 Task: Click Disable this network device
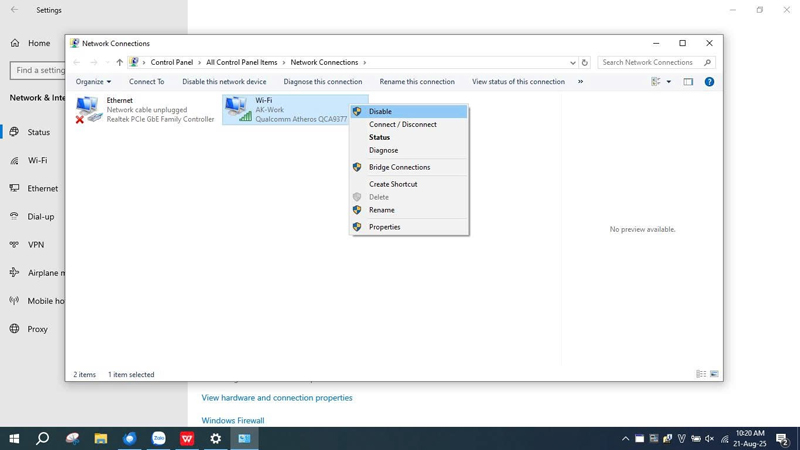click(x=224, y=82)
